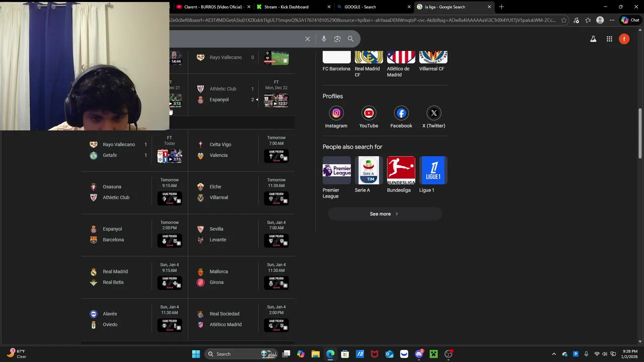
Task: Add this page to favorites with star icon
Action: coord(564,20)
